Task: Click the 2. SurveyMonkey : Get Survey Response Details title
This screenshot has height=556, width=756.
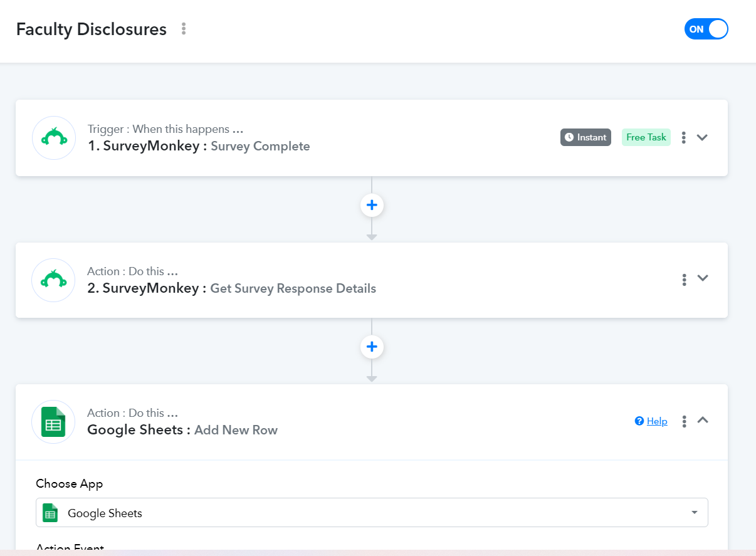Action: (232, 288)
